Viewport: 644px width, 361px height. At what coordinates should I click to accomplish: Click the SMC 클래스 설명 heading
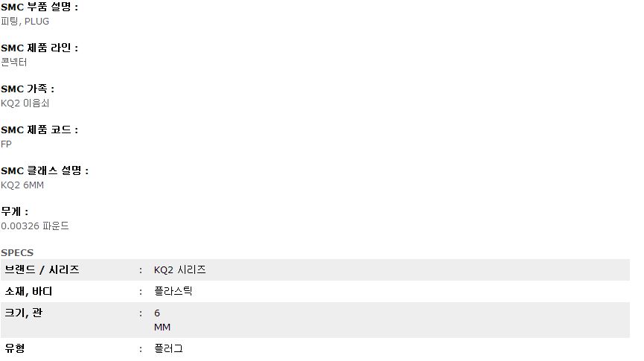45,171
